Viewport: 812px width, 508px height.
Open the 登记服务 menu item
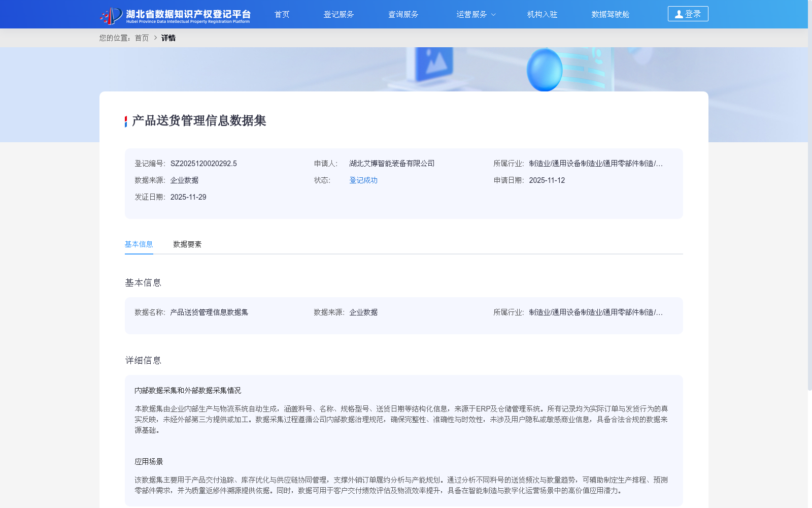tap(339, 14)
